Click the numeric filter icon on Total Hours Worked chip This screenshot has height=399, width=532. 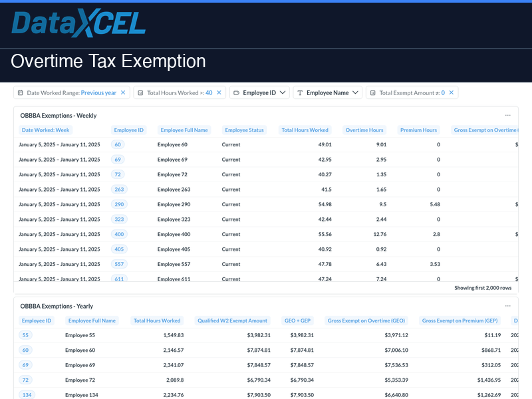pos(141,93)
